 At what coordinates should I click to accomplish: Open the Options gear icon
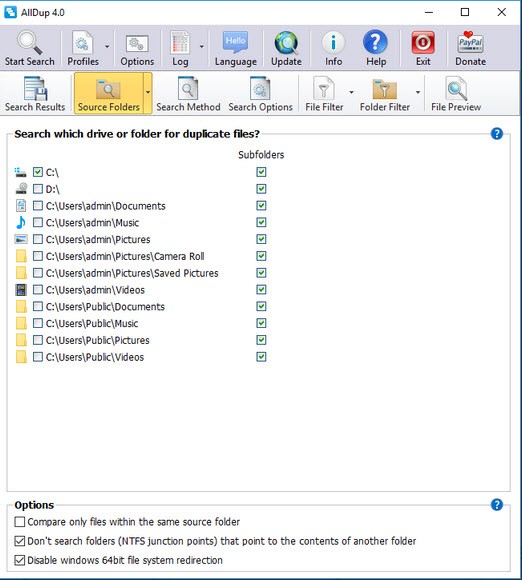pos(137,44)
